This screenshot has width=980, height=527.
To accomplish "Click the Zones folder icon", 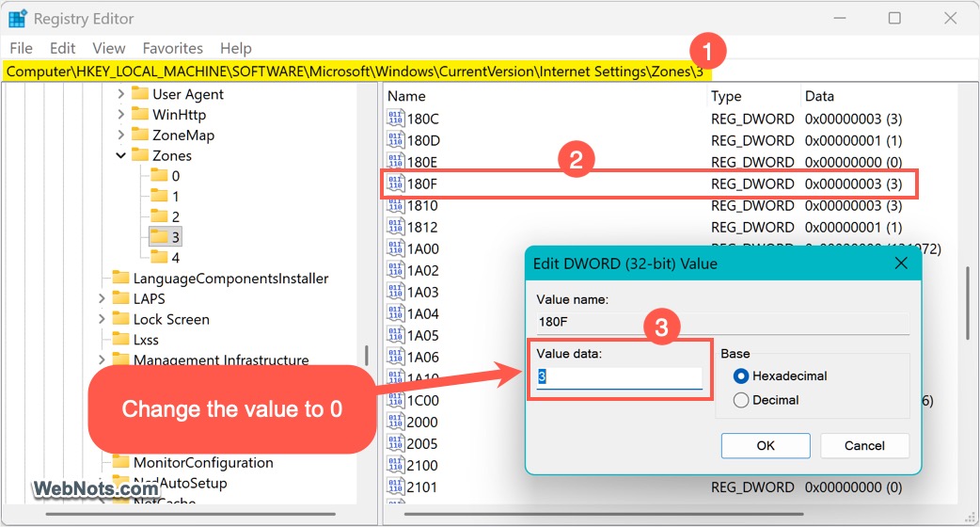I will coord(140,155).
